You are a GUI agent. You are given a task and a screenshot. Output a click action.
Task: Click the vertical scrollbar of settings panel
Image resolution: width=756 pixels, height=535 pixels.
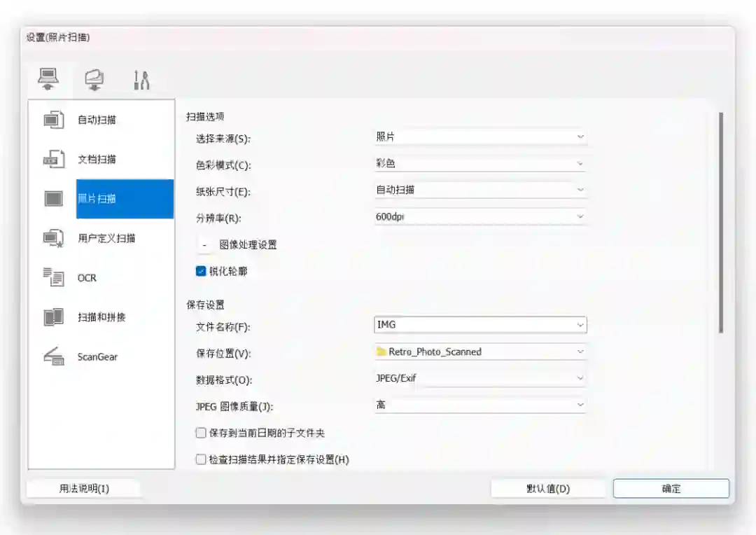pos(721,223)
